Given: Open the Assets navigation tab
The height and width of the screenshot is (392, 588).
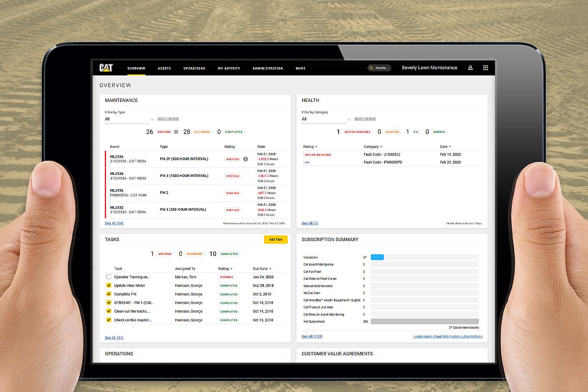Looking at the screenshot, I should pos(164,68).
